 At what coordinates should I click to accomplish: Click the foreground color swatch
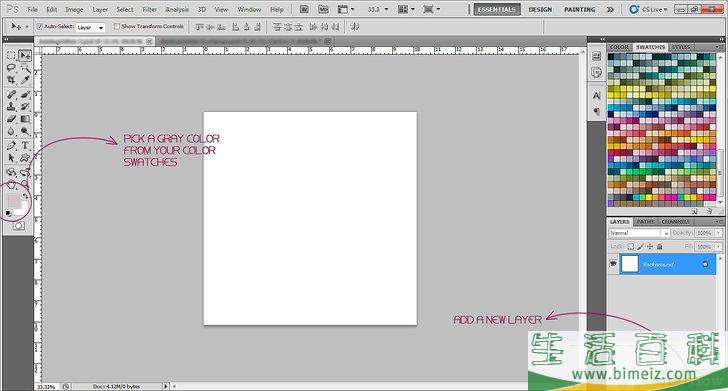click(x=13, y=202)
